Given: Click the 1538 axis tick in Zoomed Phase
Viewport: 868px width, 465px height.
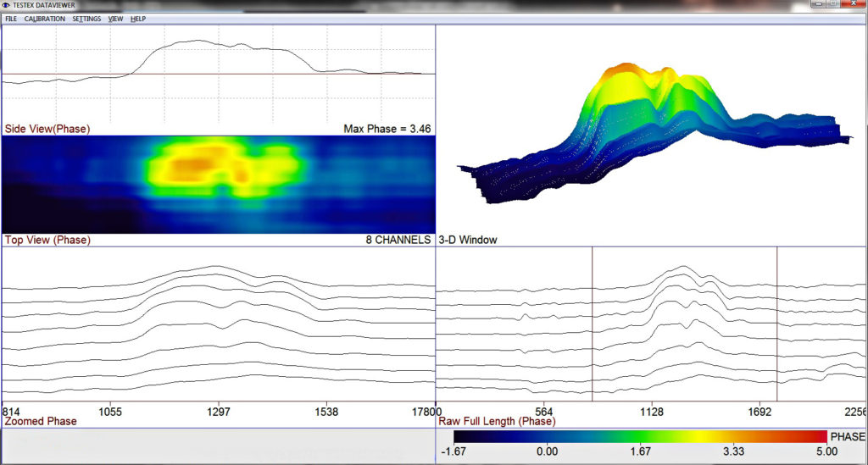Looking at the screenshot, I should [326, 412].
